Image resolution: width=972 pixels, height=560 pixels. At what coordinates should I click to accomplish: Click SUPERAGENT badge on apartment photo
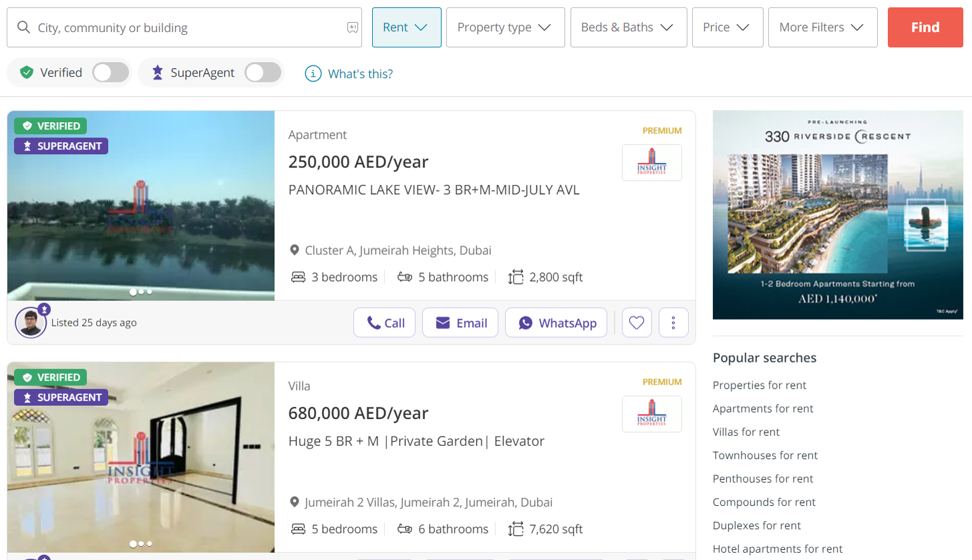click(x=61, y=146)
